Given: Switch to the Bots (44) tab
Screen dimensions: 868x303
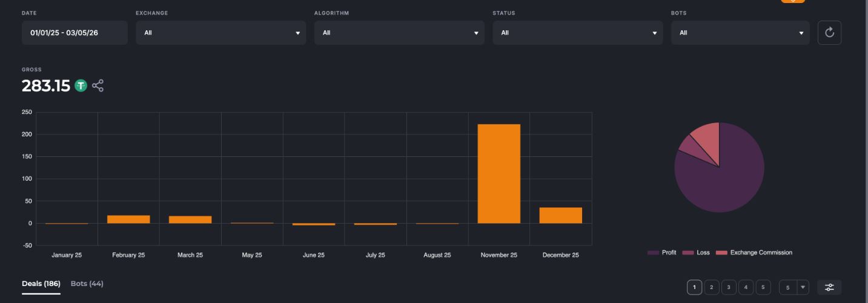Looking at the screenshot, I should [x=87, y=284].
